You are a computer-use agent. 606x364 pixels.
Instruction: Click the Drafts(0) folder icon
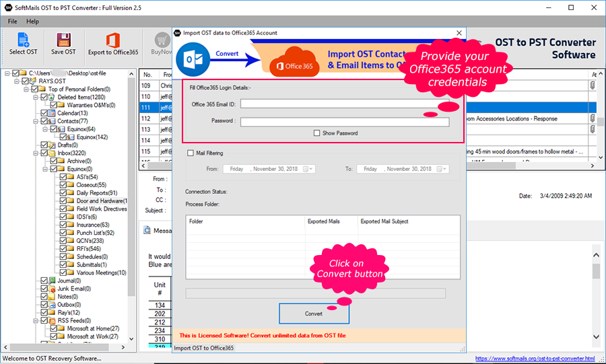pyautogui.click(x=52, y=145)
